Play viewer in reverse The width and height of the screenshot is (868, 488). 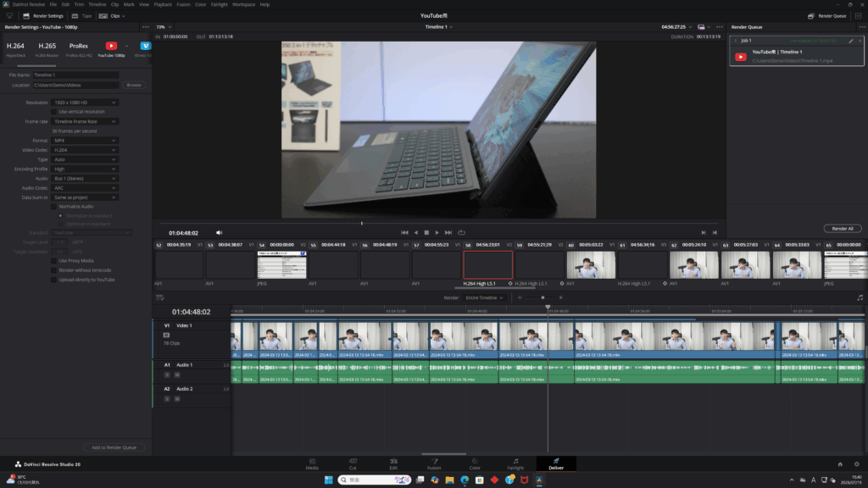pos(416,232)
